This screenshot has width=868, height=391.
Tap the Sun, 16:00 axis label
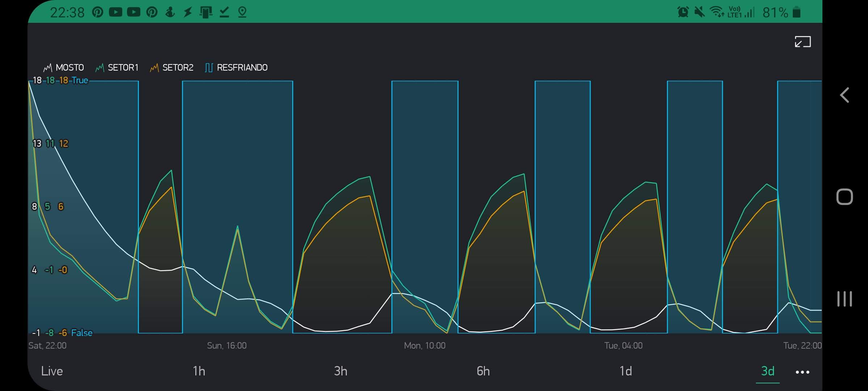(227, 346)
